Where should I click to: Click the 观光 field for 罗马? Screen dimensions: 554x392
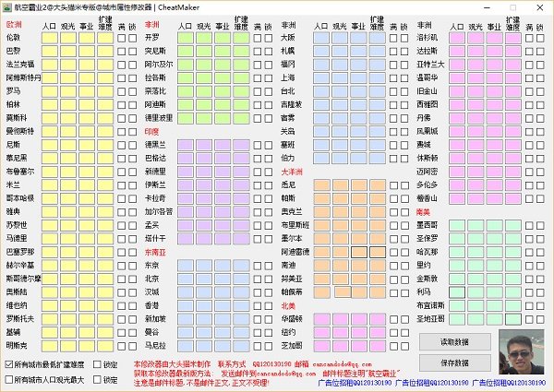coord(68,91)
